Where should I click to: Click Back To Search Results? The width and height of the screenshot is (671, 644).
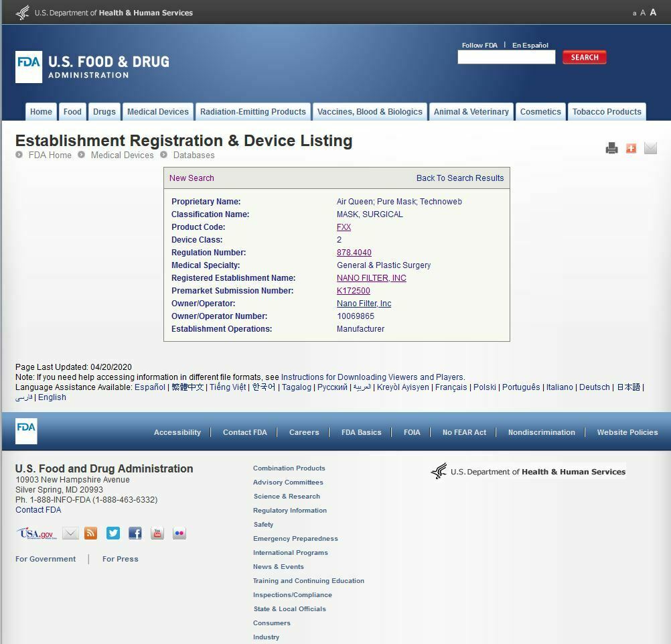[x=460, y=178]
